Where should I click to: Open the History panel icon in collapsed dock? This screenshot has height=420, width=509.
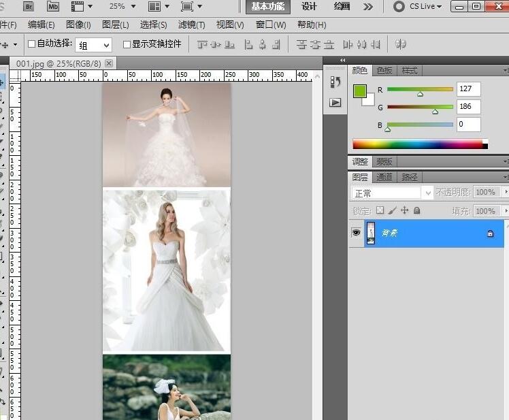[x=335, y=82]
